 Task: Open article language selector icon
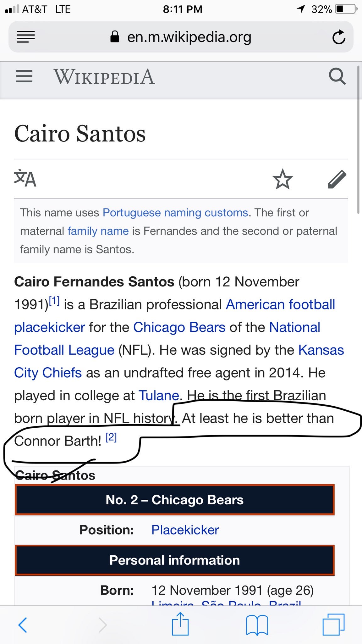(25, 179)
